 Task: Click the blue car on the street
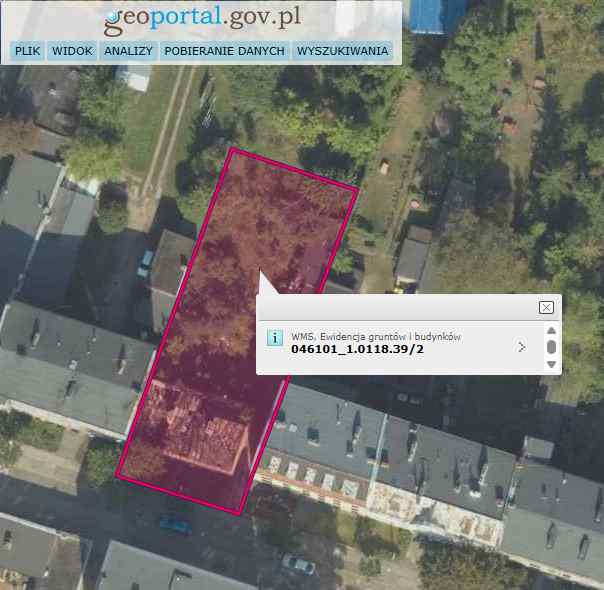[176, 525]
